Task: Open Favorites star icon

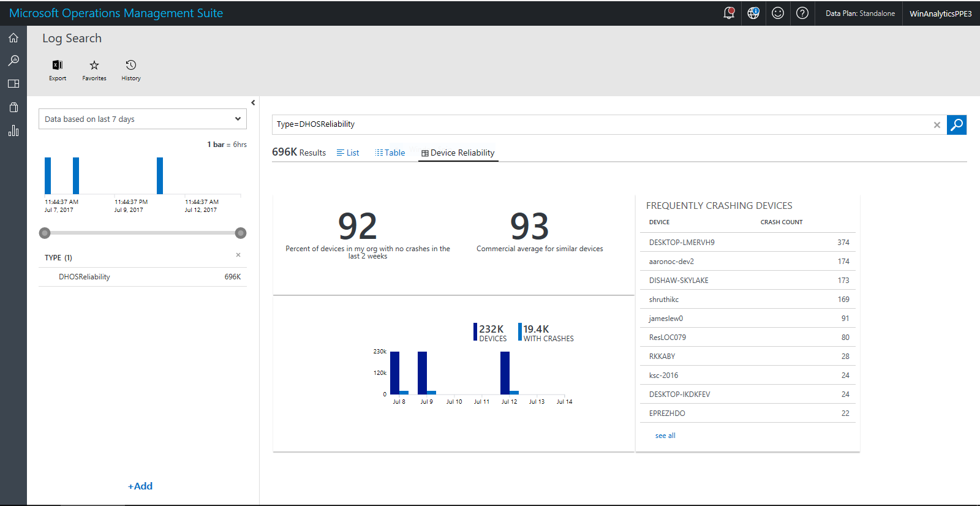Action: [x=94, y=69]
